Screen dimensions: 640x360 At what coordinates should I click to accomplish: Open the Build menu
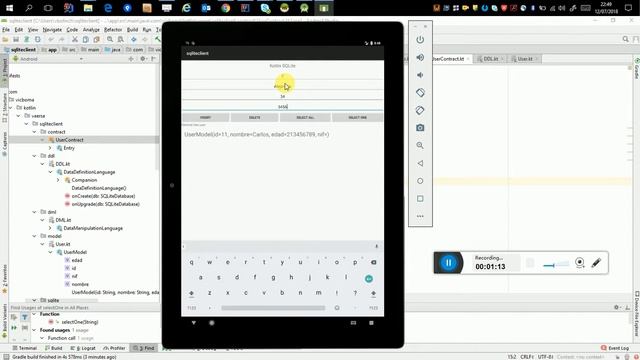(x=132, y=29)
